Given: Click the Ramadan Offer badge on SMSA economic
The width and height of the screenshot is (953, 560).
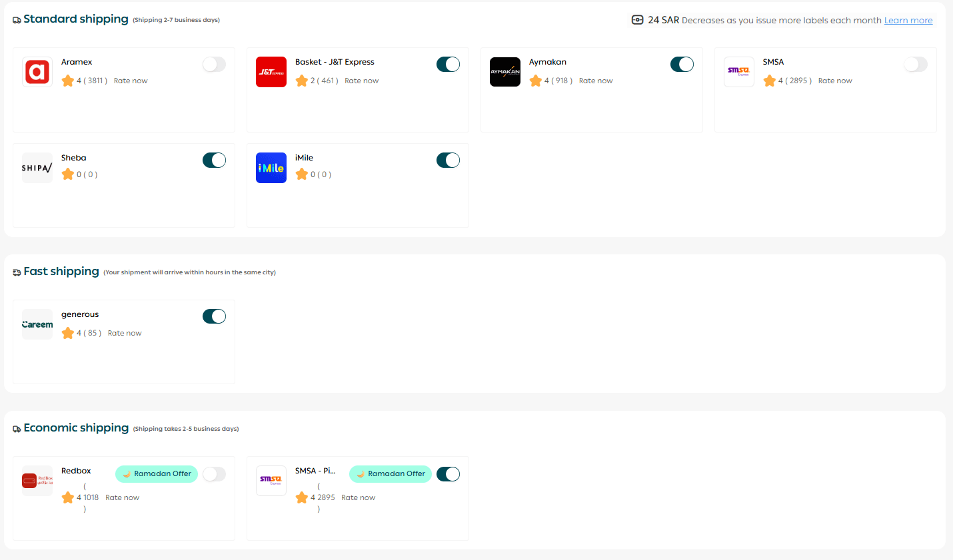Looking at the screenshot, I should [x=391, y=474].
